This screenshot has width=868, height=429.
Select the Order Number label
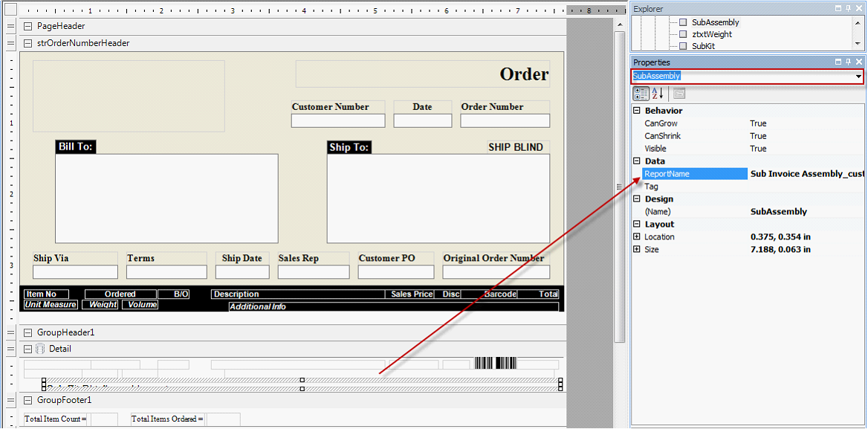coord(505,107)
